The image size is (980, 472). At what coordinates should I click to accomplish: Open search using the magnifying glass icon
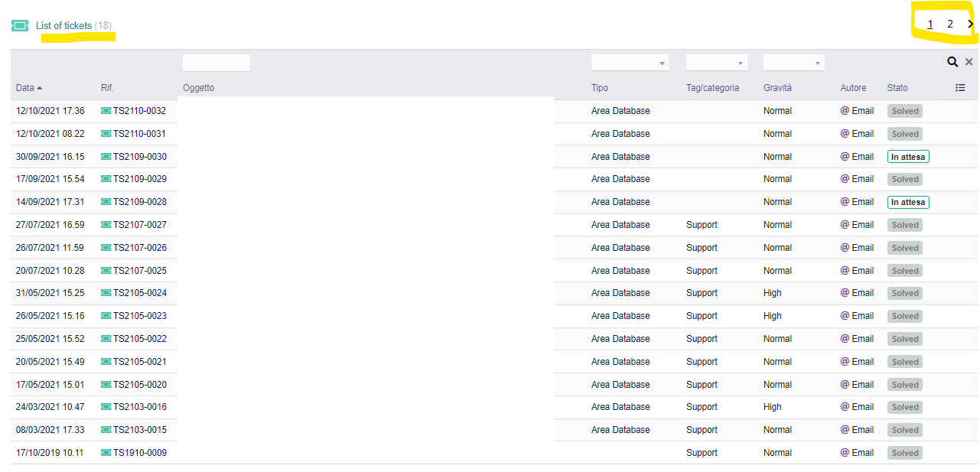[952, 61]
